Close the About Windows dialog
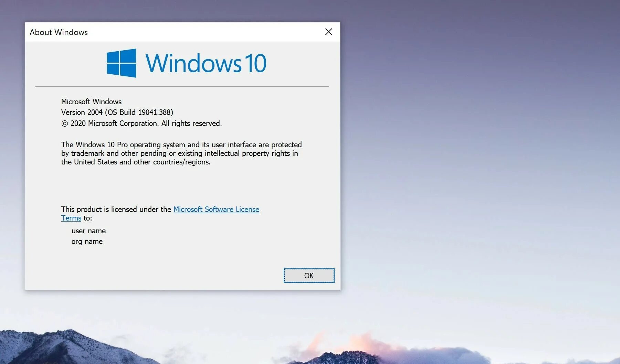620x364 pixels. [x=328, y=32]
